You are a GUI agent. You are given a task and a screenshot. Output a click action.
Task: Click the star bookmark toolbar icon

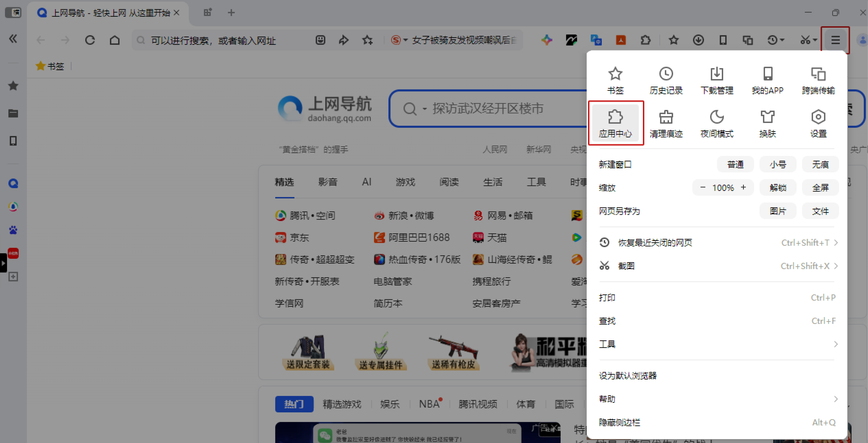(673, 40)
